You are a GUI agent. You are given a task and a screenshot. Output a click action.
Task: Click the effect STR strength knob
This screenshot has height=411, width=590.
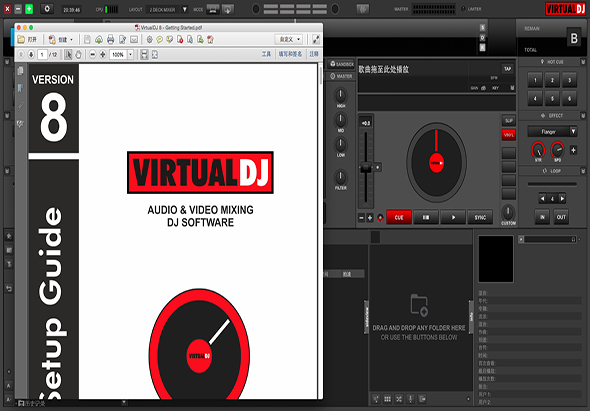pyautogui.click(x=538, y=149)
